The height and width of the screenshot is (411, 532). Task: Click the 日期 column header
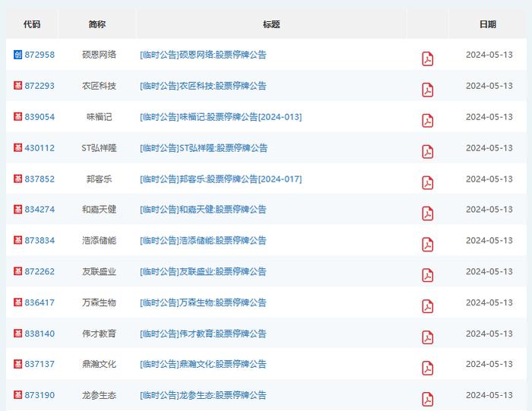click(488, 24)
